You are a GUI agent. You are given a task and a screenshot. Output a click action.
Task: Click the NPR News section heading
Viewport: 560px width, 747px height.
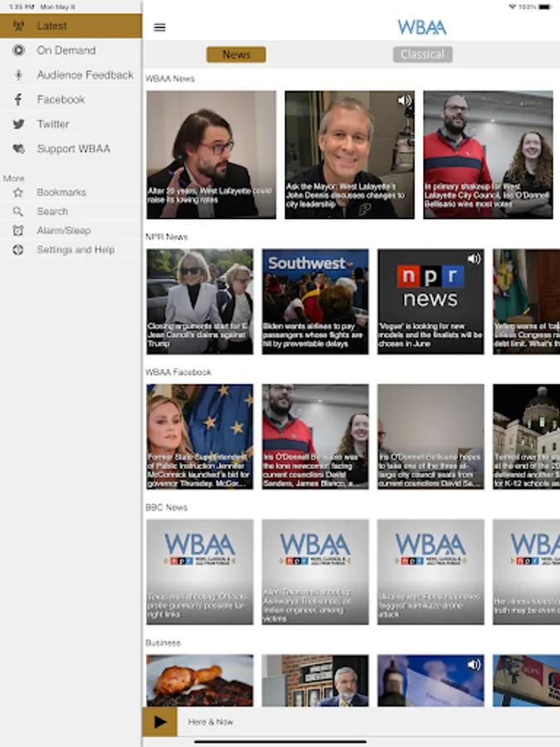tap(167, 237)
